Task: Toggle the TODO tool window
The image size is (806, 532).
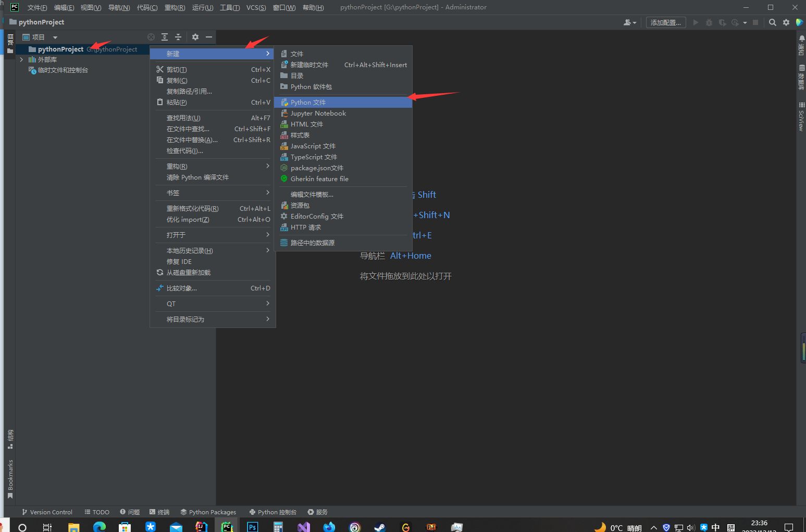Action: click(x=97, y=512)
